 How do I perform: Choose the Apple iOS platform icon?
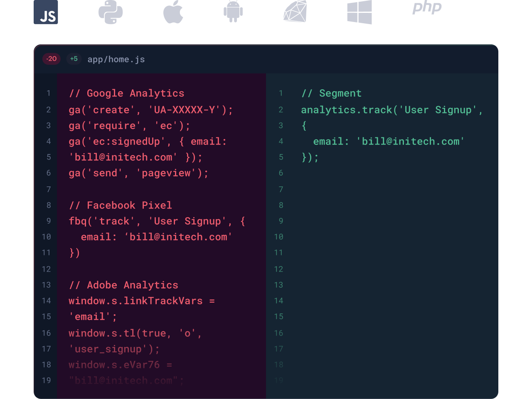173,12
